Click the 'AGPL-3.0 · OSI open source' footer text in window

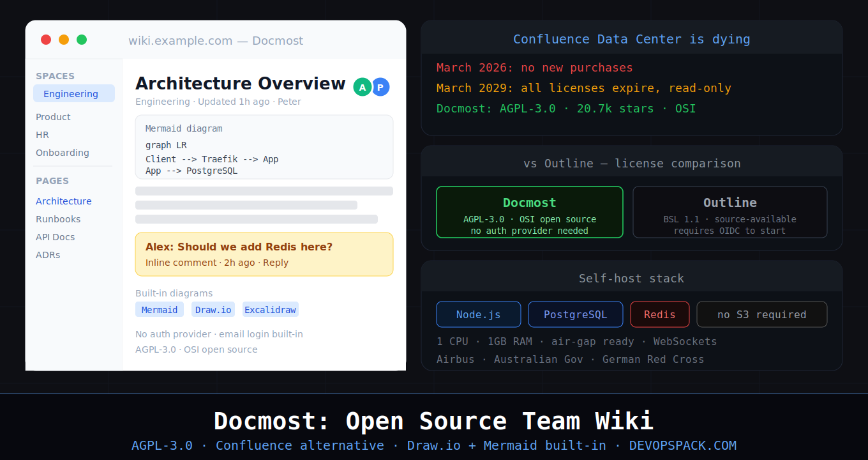[197, 349]
